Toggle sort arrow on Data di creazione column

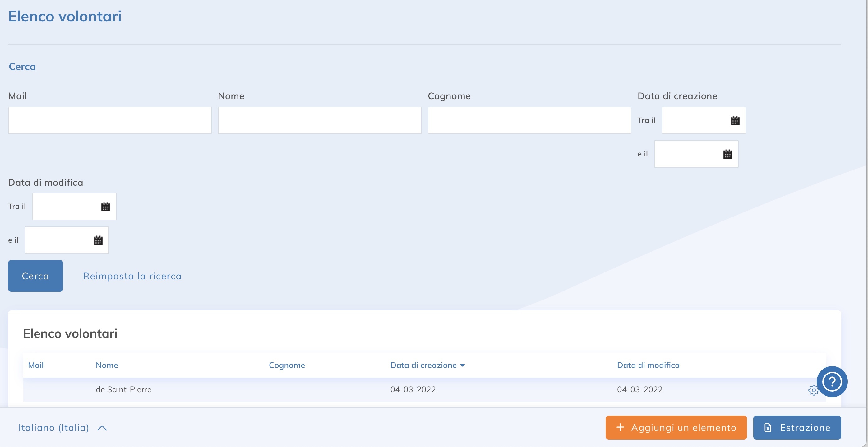pos(463,366)
